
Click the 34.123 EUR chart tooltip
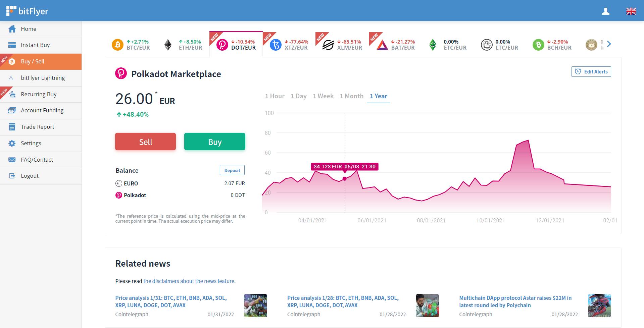pyautogui.click(x=345, y=167)
